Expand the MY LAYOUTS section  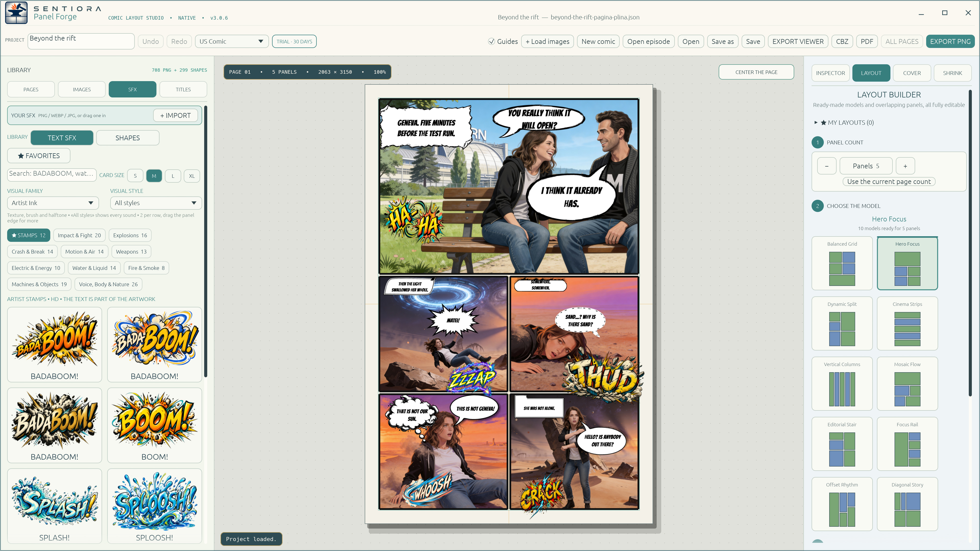(x=844, y=122)
